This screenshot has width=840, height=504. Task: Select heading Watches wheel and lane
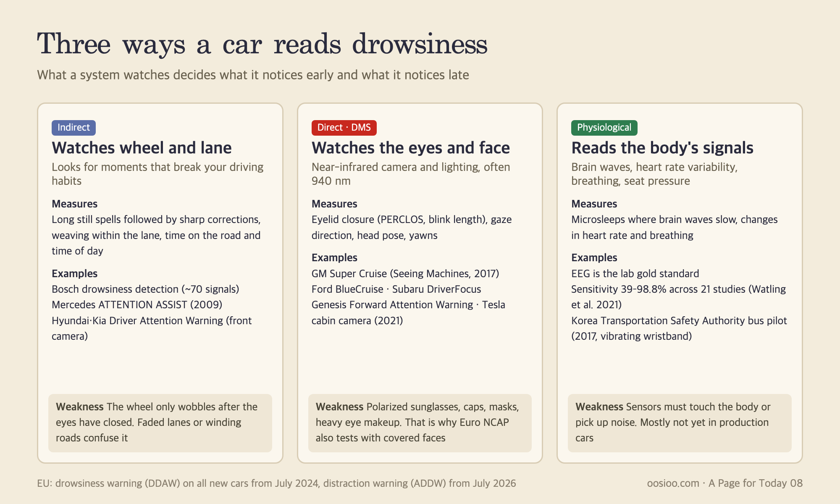pyautogui.click(x=142, y=148)
